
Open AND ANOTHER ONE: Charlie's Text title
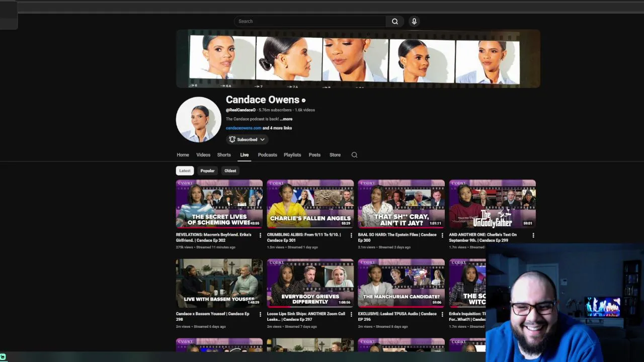483,237
